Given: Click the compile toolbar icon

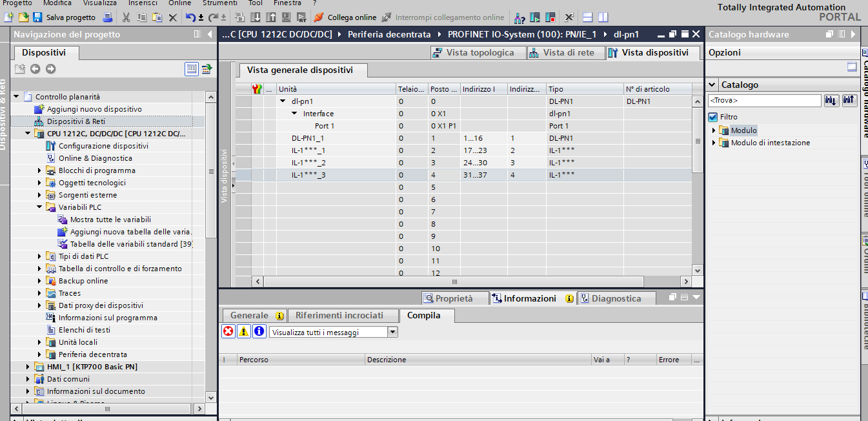Looking at the screenshot, I should (239, 17).
